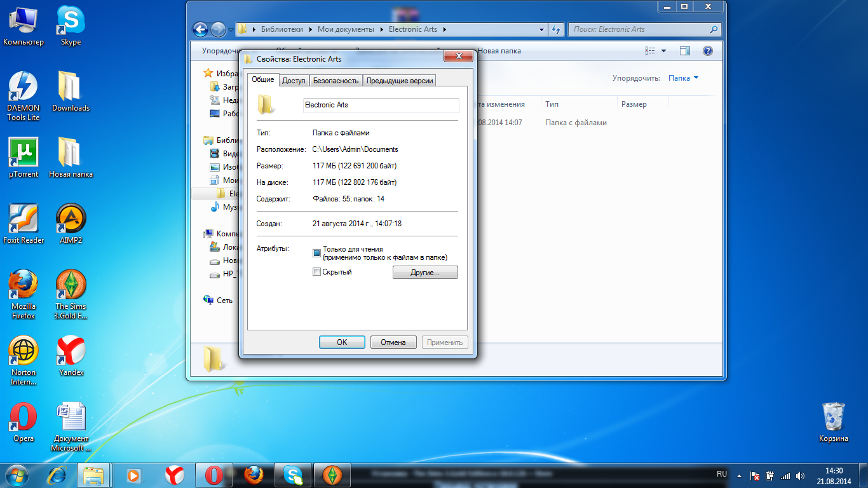Viewport: 868px width, 488px height.
Task: Open the 'Упорядочить: Папка' dropdown
Action: tap(683, 78)
